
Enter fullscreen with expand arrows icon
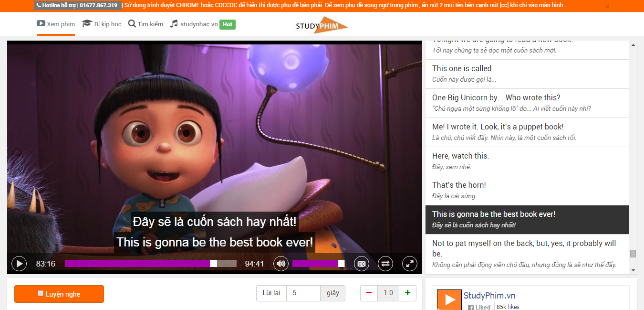click(x=410, y=264)
